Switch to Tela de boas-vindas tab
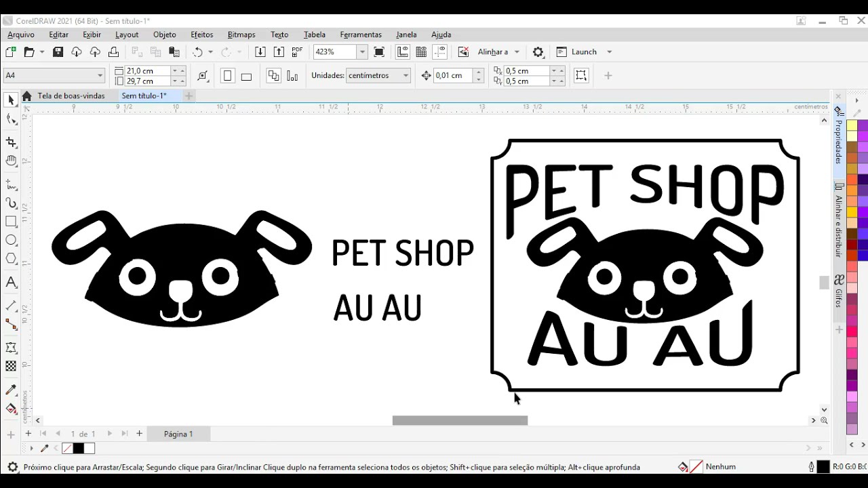Image resolution: width=868 pixels, height=488 pixels. click(x=71, y=96)
